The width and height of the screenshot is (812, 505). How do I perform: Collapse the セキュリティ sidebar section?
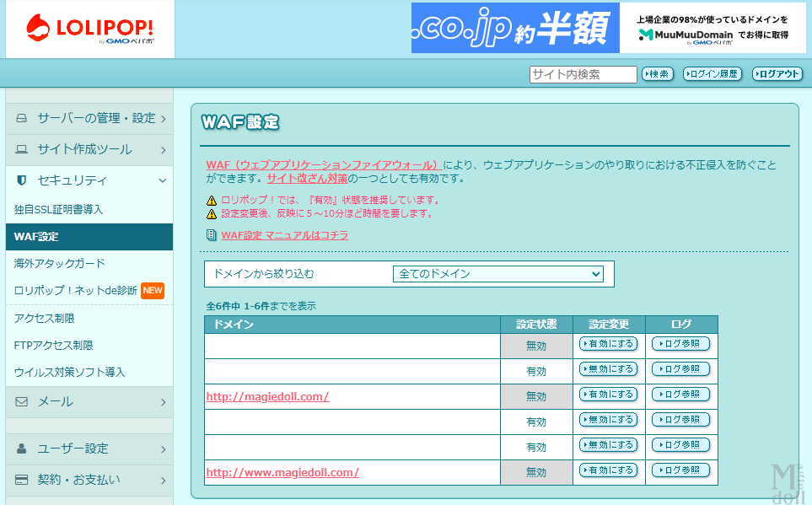tap(163, 180)
